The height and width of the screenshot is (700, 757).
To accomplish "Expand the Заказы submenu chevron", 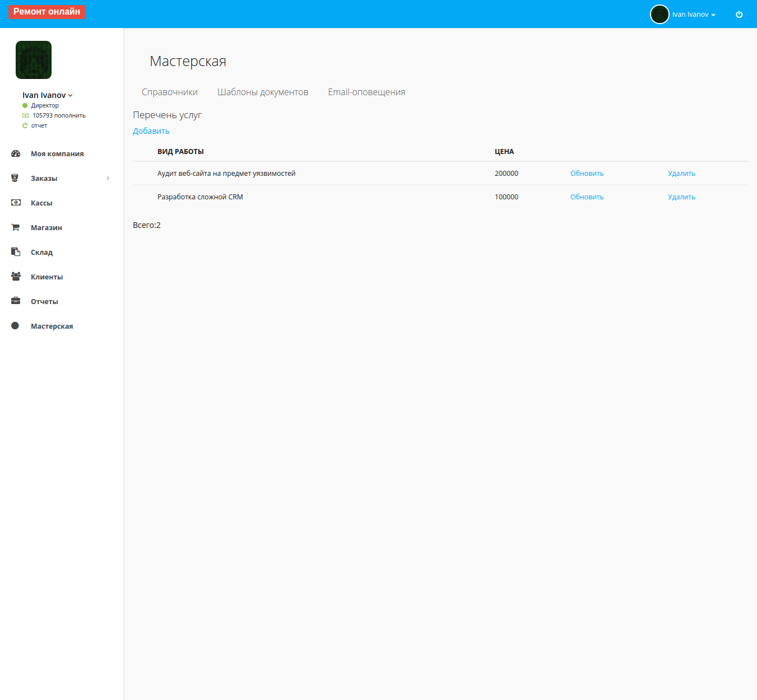I will (x=108, y=178).
